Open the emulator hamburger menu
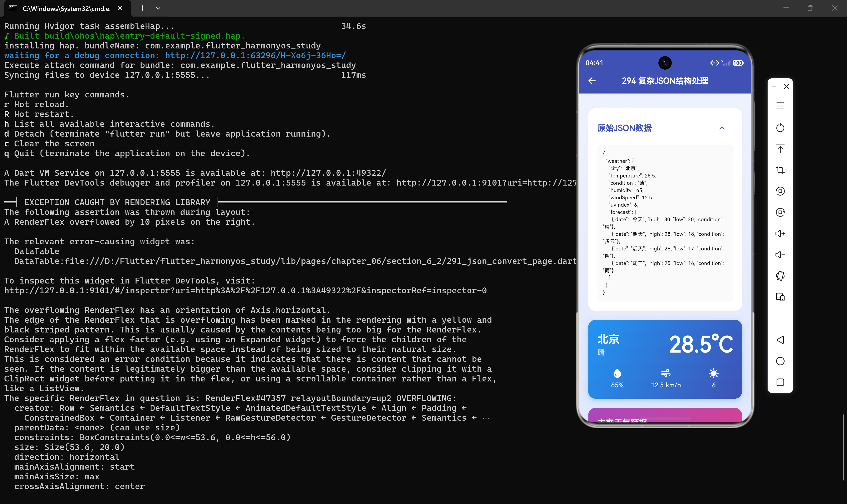The height and width of the screenshot is (504, 847). [x=780, y=106]
